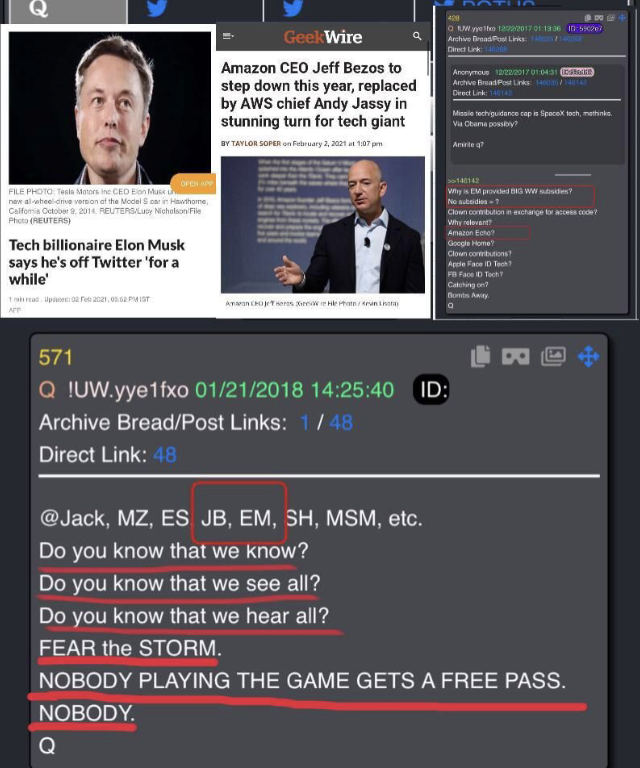Open the GeekWire hamburger menu

point(228,36)
